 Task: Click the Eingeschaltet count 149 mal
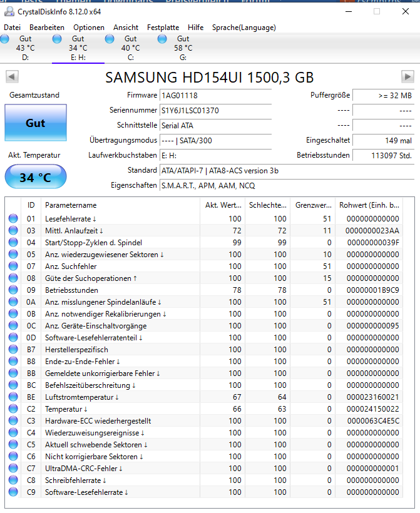tap(383, 141)
